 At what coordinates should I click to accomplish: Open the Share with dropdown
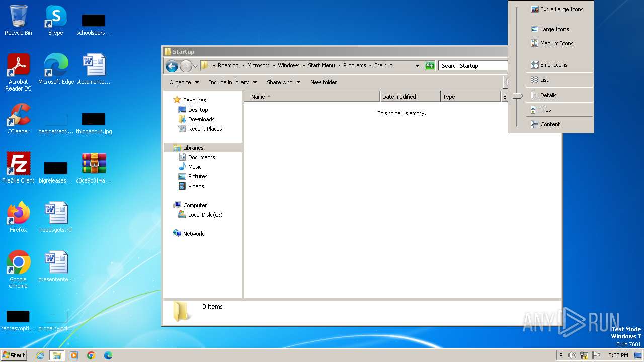tap(283, 82)
